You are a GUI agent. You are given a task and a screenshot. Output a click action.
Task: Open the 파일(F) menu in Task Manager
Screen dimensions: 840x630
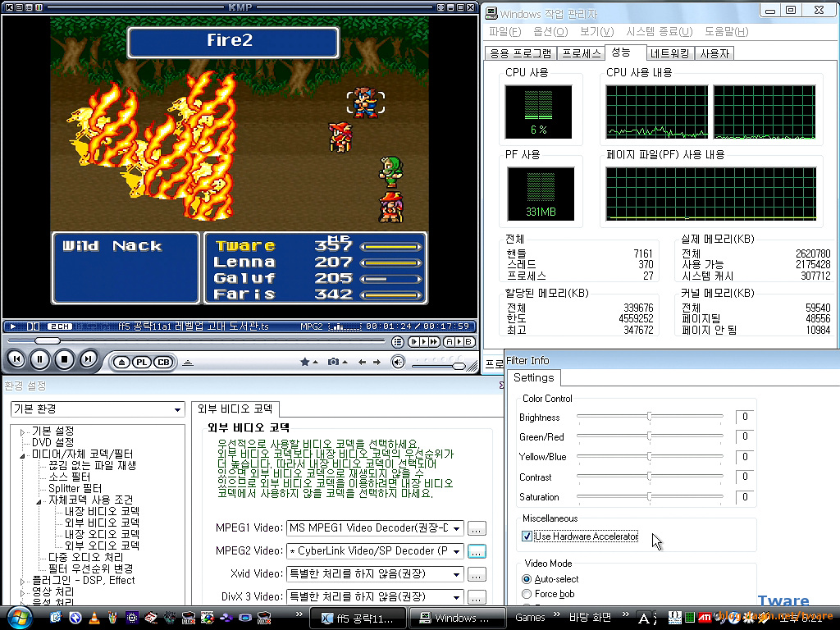coord(504,32)
